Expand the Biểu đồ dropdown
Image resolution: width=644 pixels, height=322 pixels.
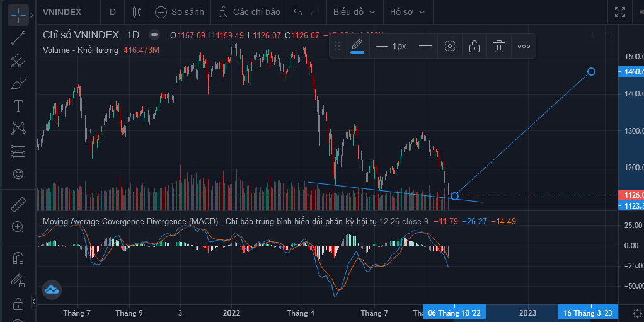pyautogui.click(x=354, y=12)
